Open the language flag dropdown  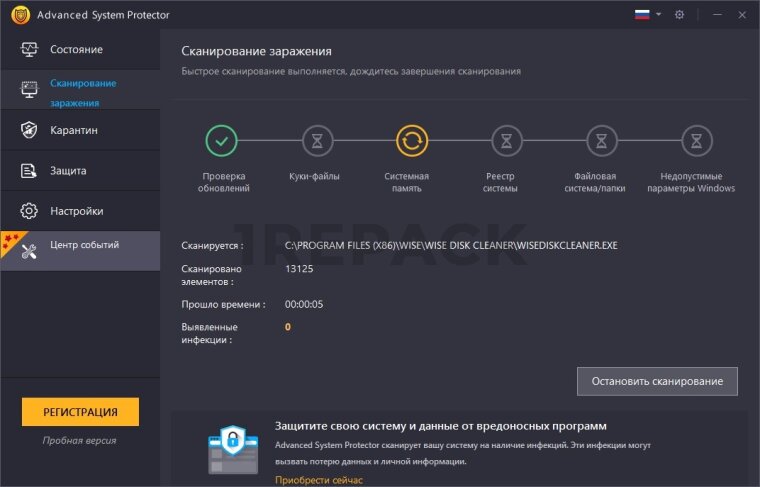click(x=647, y=15)
